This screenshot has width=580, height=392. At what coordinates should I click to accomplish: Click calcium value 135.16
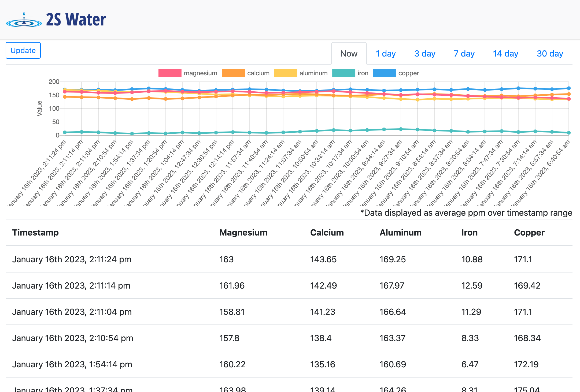323,364
